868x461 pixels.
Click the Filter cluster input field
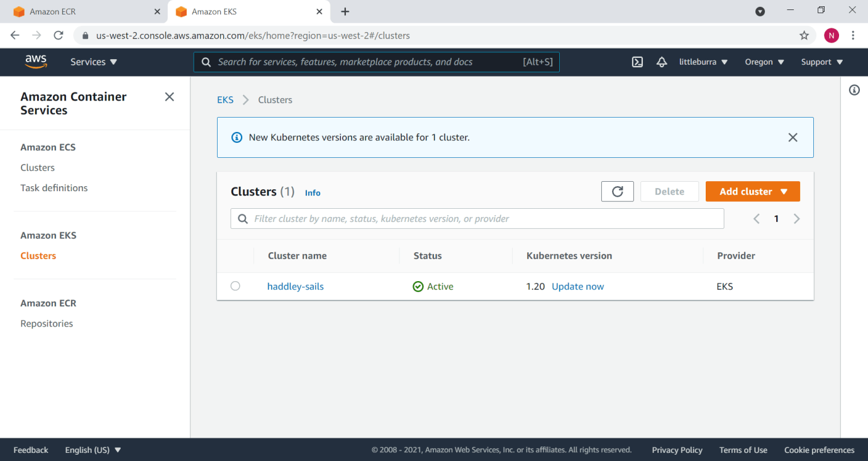point(477,219)
